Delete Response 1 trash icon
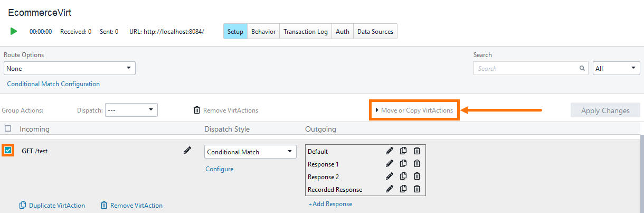 (x=416, y=163)
